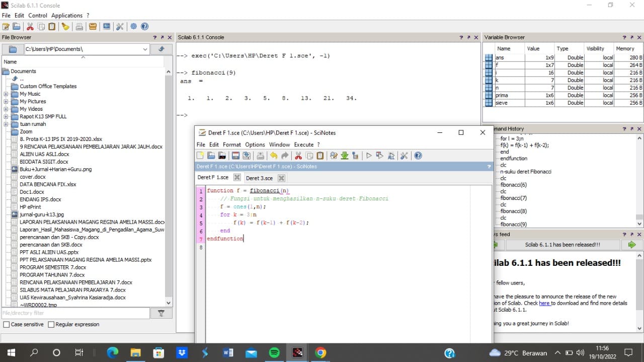Undo last edit in SciNotes
Image resolution: width=644 pixels, height=362 pixels.
[274, 156]
